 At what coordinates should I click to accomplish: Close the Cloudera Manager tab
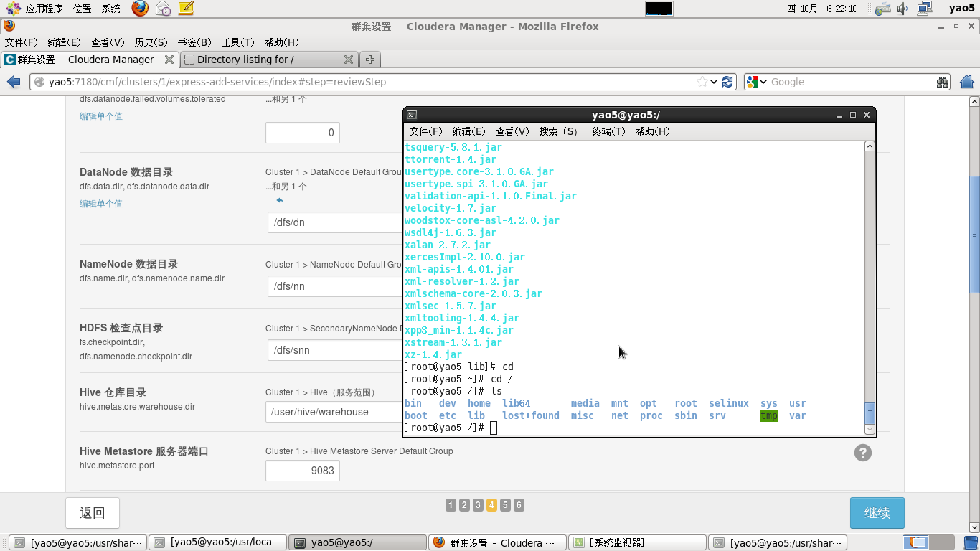[x=169, y=60]
